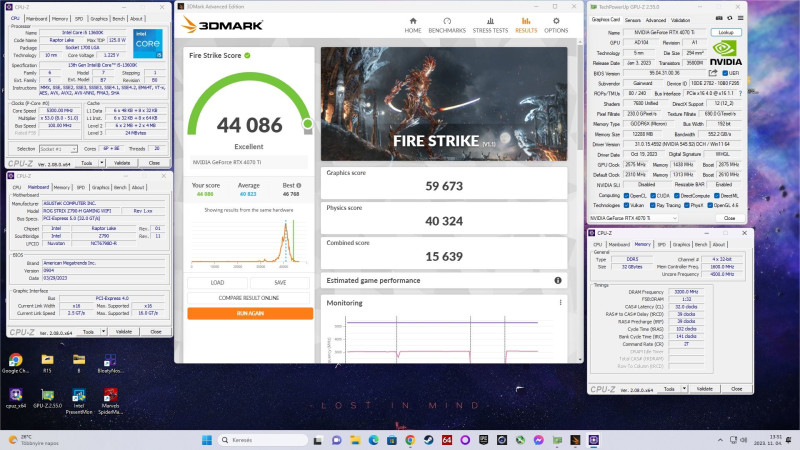This screenshot has height=450, width=800.
Task: Toggle the PhysX checkbox in GPU-Z
Action: [687, 205]
